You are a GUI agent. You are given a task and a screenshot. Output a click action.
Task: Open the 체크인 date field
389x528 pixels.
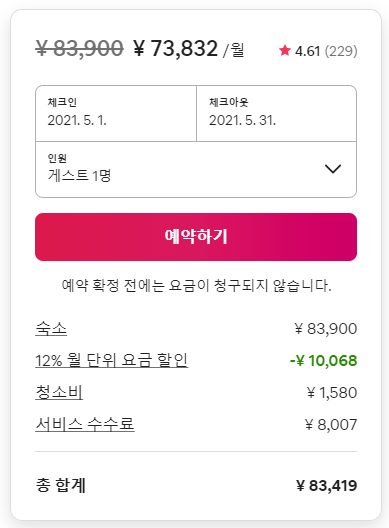pyautogui.click(x=116, y=113)
